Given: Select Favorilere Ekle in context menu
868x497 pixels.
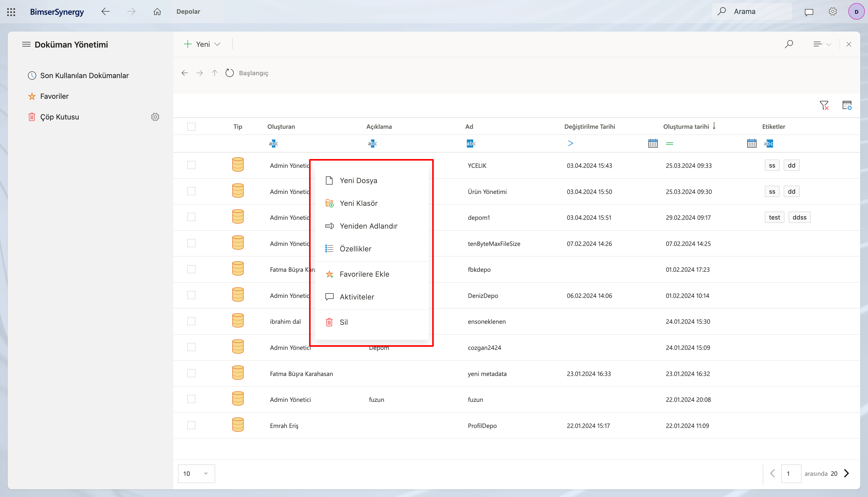Looking at the screenshot, I should point(371,274).
